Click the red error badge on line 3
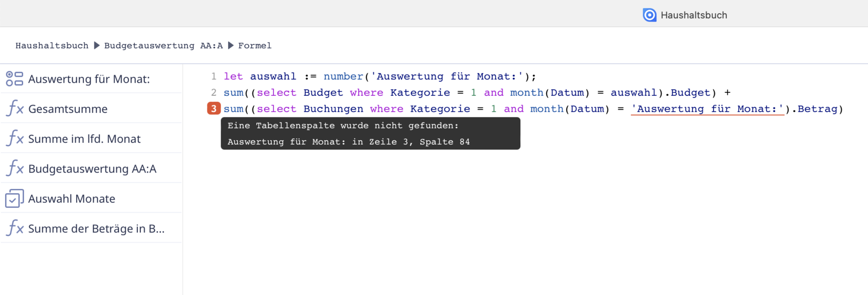The height and width of the screenshot is (295, 868). 214,108
